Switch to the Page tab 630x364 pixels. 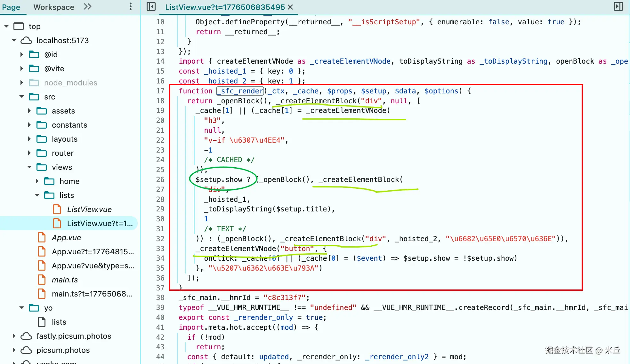11,7
